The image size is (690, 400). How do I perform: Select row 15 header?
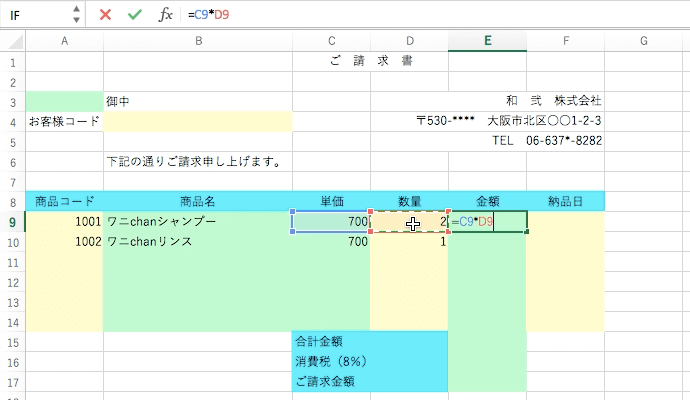point(13,342)
